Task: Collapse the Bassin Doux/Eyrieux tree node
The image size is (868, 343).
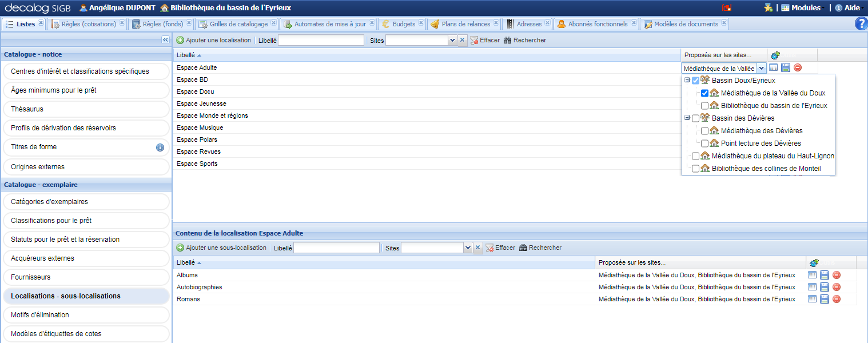Action: tap(687, 81)
